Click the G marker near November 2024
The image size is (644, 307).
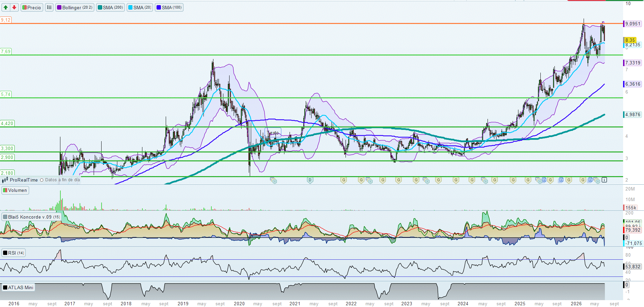point(513,180)
